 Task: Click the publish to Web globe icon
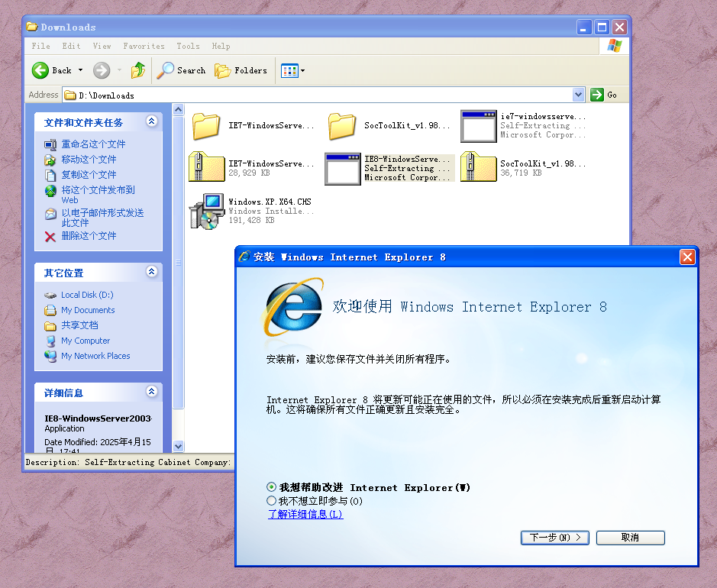pyautogui.click(x=50, y=191)
